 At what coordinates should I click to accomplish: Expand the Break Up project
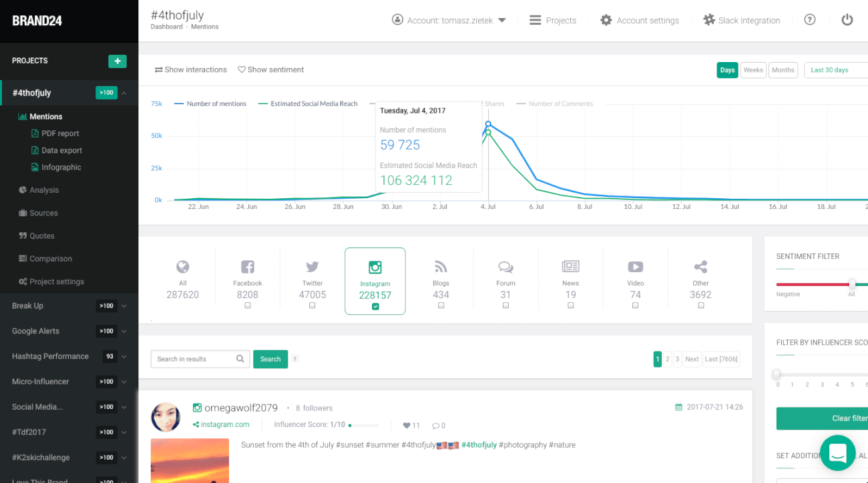pos(124,306)
